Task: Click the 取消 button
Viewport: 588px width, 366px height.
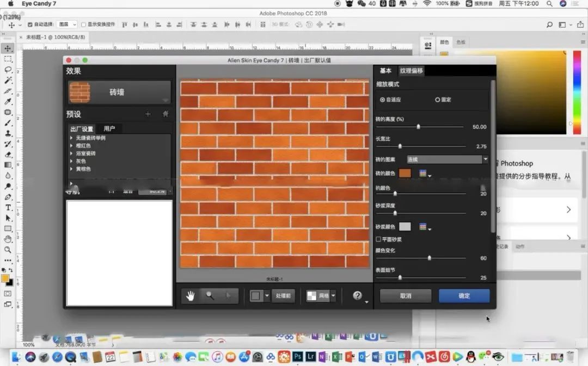Action: click(x=406, y=296)
